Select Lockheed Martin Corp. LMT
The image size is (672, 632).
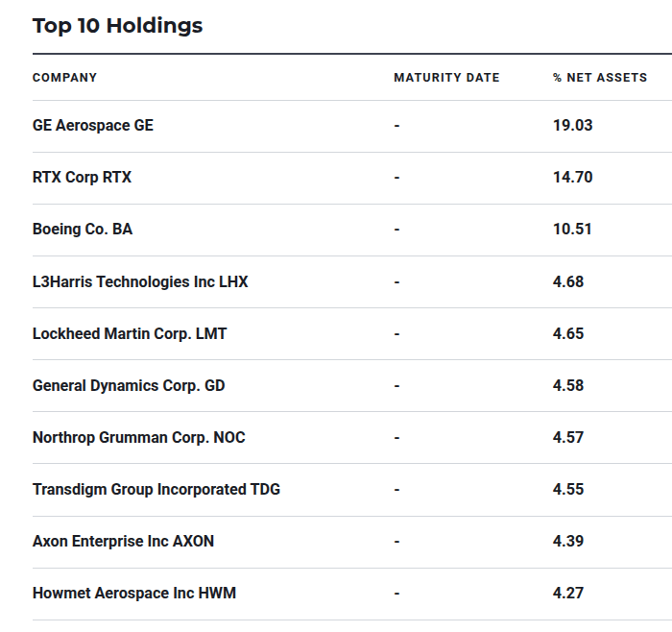pos(130,333)
